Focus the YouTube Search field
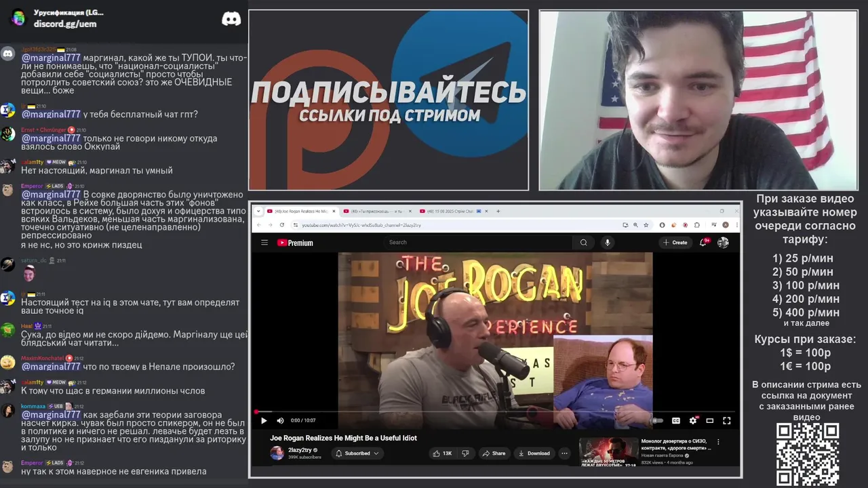This screenshot has width=868, height=488. coord(478,243)
